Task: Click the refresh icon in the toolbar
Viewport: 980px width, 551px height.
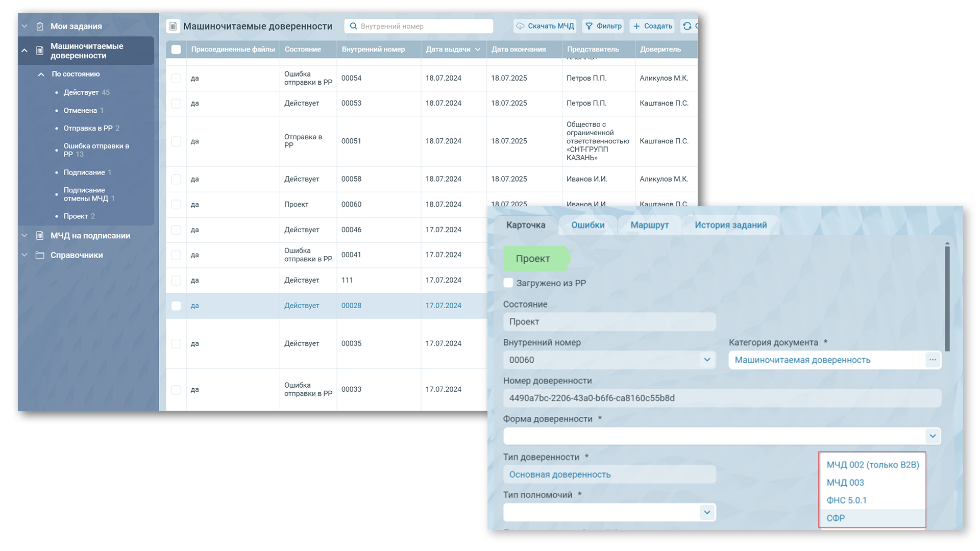Action: click(x=687, y=26)
